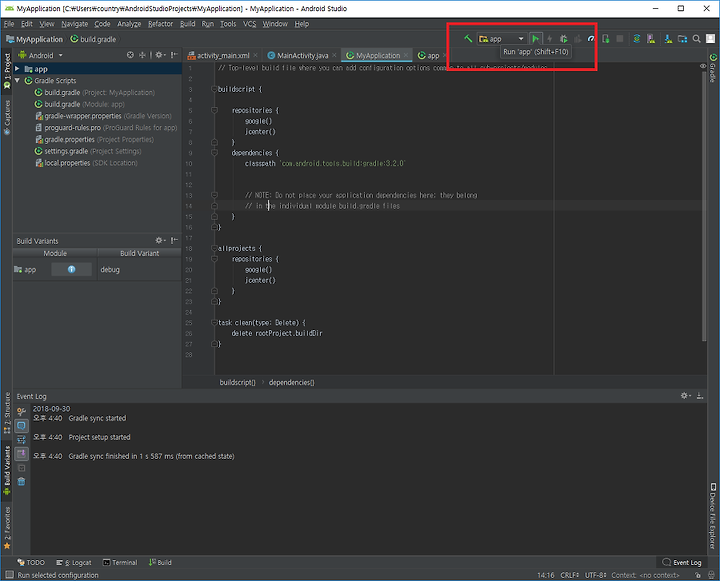Run 'app' with the green play button

pos(535,39)
